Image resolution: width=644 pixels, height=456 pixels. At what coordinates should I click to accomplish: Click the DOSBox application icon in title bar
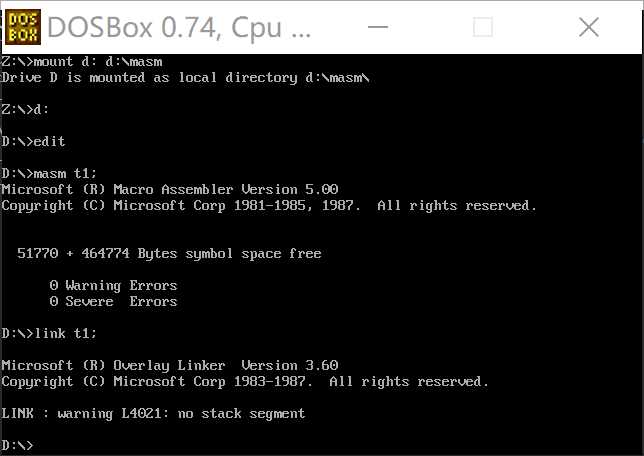coord(23,27)
